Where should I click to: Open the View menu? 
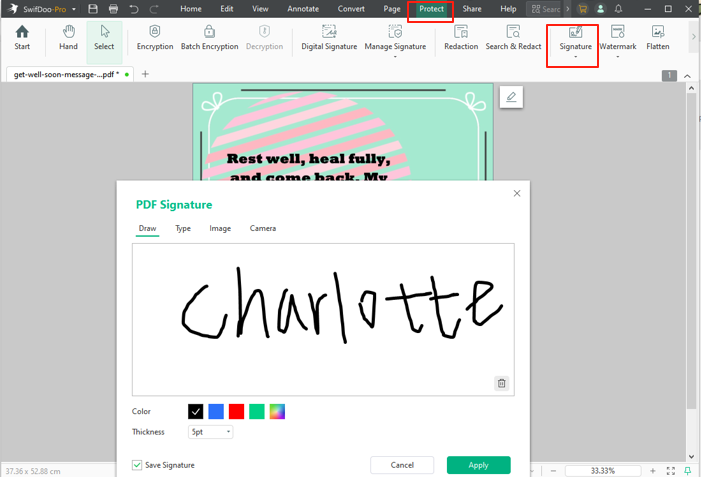[x=260, y=8]
